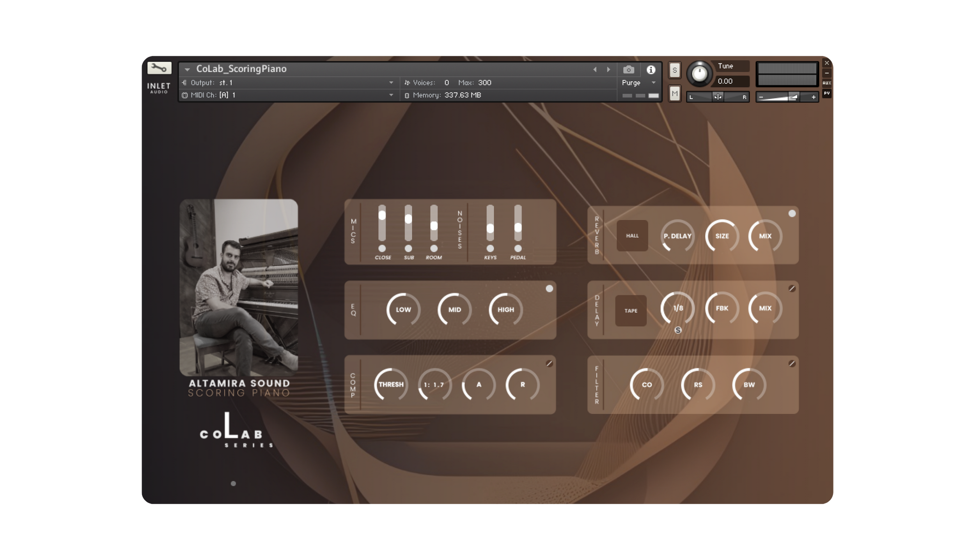Viewport: 975px width, 560px height.
Task: Click the CLOSE mic fader
Action: click(x=382, y=216)
